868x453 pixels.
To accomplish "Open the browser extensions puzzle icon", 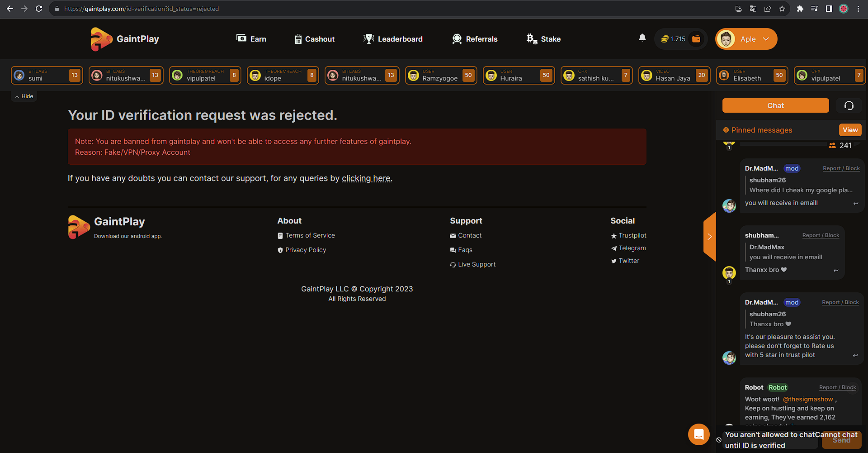I will point(800,9).
